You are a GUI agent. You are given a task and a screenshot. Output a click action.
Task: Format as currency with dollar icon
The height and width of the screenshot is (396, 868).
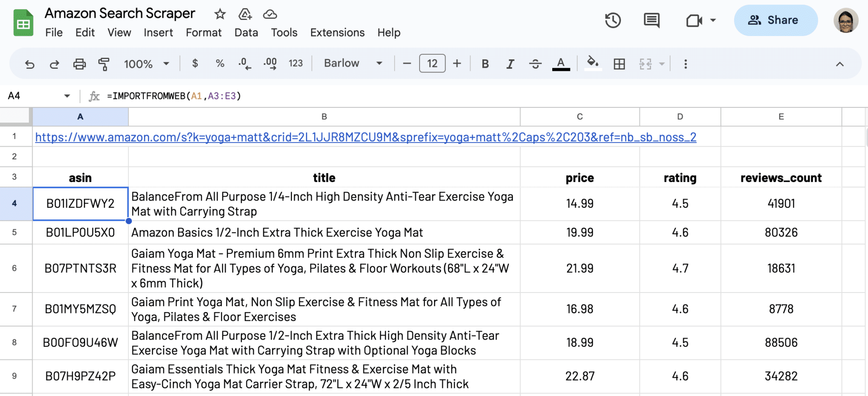point(195,64)
